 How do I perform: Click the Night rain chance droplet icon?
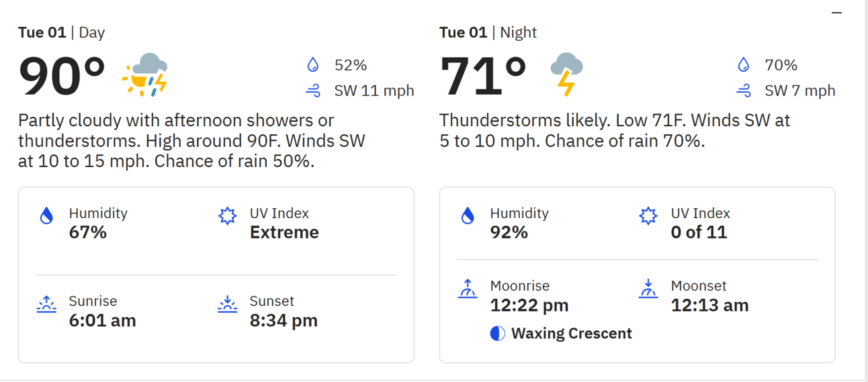743,65
